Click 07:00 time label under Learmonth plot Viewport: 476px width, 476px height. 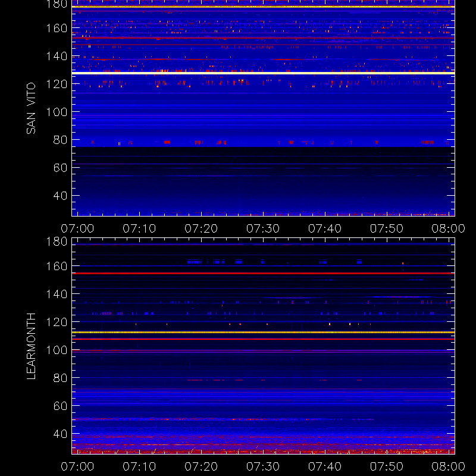(x=77, y=466)
